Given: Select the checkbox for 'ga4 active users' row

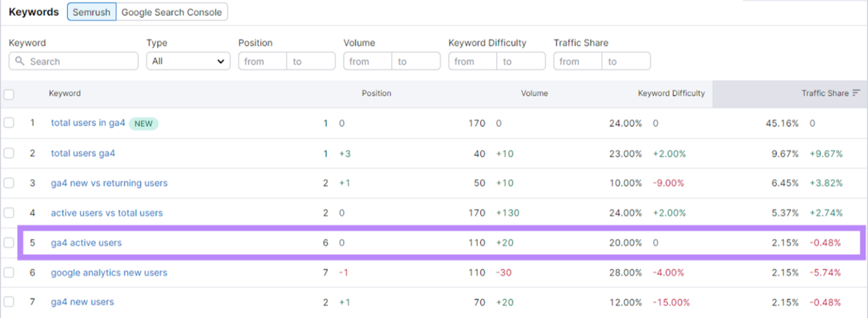Looking at the screenshot, I should click(x=9, y=243).
